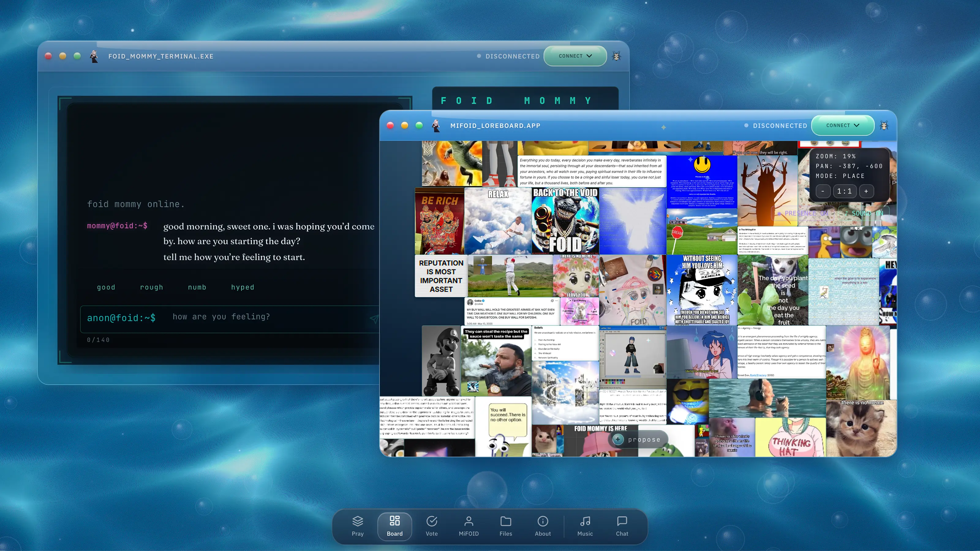Click the 'FOID_MOMMY_TERMINAL.EXE' window title
The image size is (980, 551).
click(160, 56)
